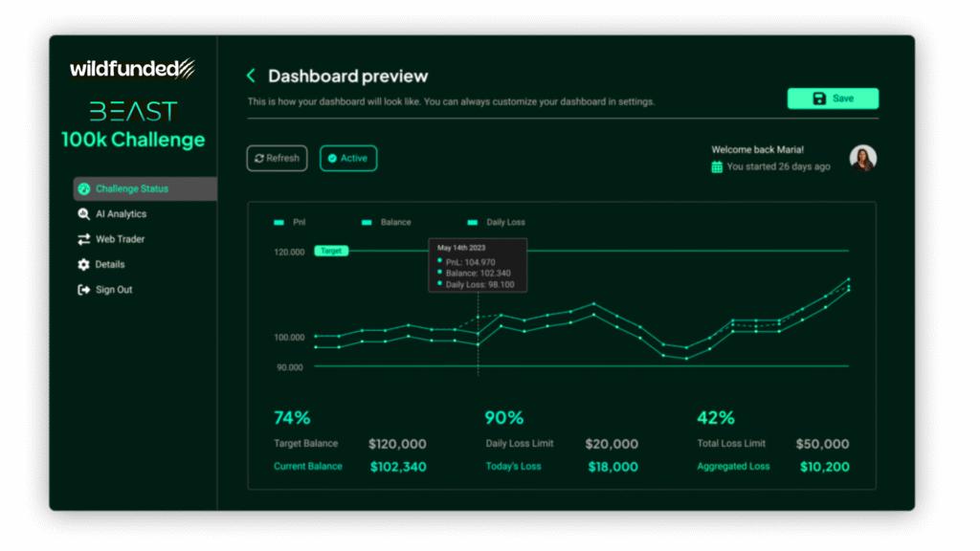The width and height of the screenshot is (980, 551).
Task: Click the wildfunded logo
Action: point(132,69)
